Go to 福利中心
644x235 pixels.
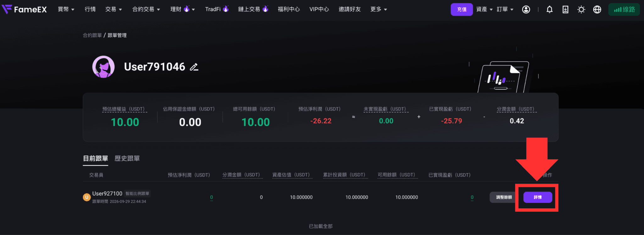point(289,9)
